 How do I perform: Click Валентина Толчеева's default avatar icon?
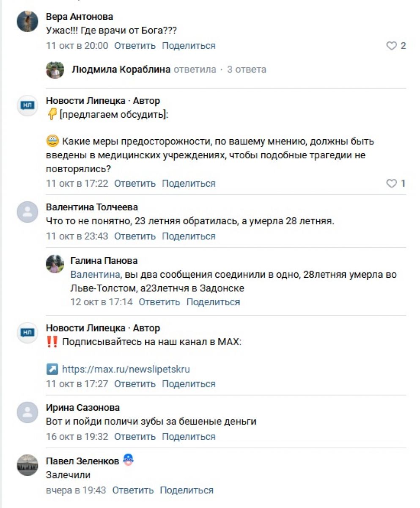coord(27,212)
